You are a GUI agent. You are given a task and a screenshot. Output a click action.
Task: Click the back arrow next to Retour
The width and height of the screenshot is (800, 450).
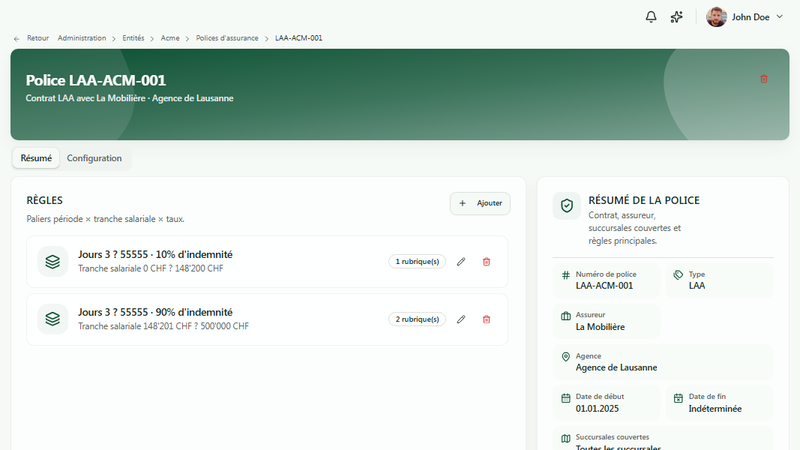click(x=17, y=39)
